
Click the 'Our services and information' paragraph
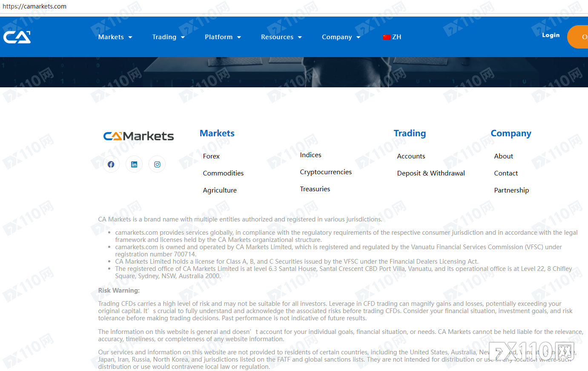[336, 359]
